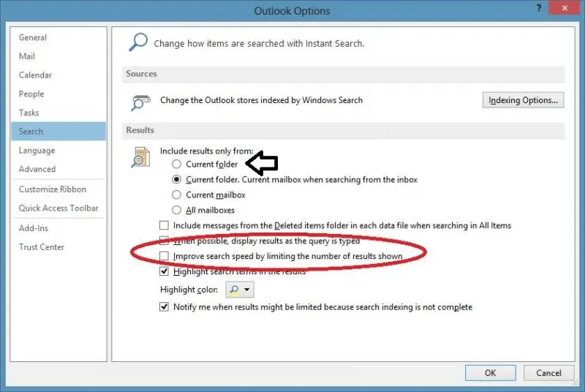The height and width of the screenshot is (392, 585).
Task: Enable including Deleted items folder messages
Action: [164, 225]
